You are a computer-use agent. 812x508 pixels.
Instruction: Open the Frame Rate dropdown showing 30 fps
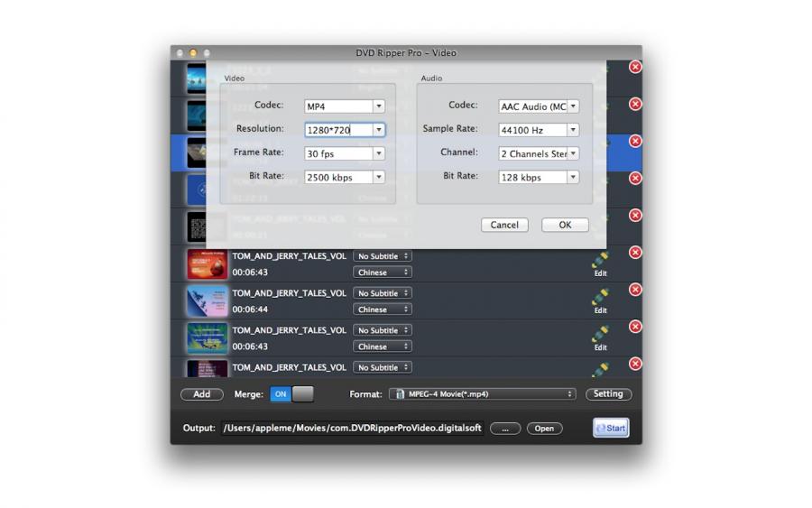(x=345, y=153)
